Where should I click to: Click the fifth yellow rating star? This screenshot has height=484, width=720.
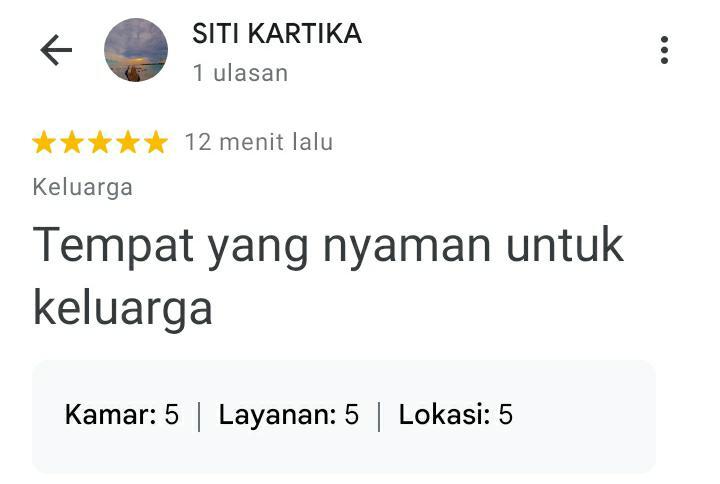(156, 142)
